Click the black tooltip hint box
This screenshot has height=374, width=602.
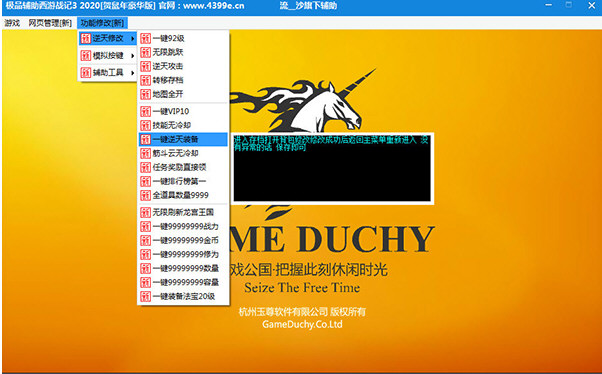(332, 168)
